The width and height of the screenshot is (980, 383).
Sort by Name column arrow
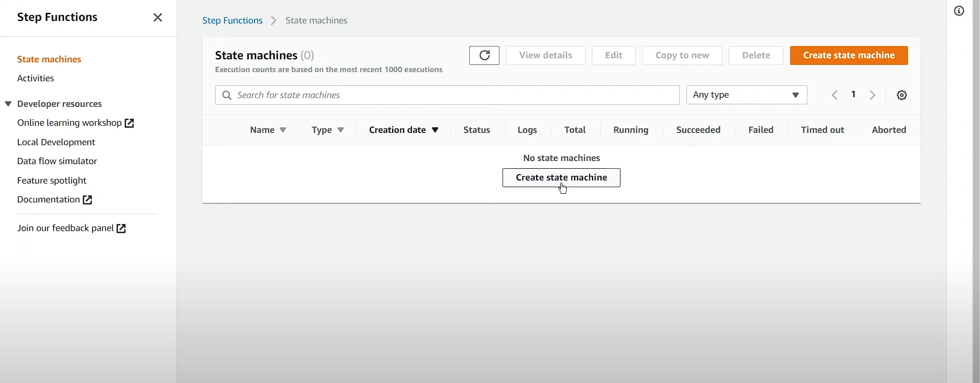[x=283, y=130]
